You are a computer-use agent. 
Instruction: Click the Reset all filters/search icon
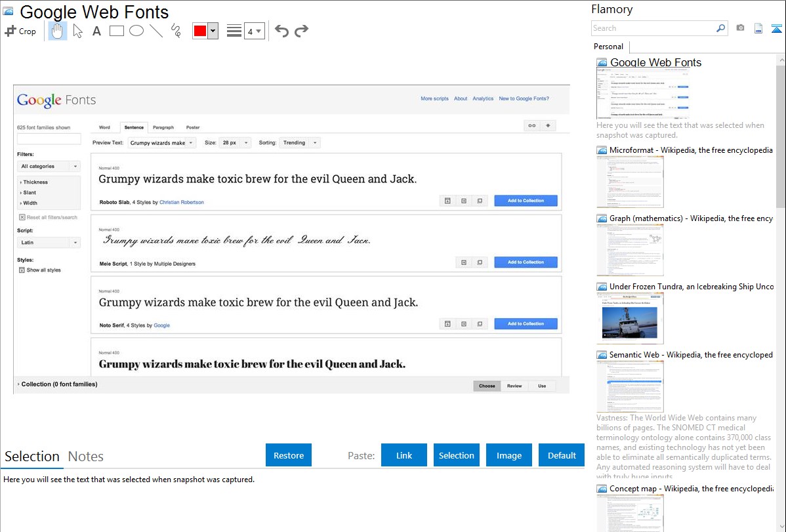[22, 217]
